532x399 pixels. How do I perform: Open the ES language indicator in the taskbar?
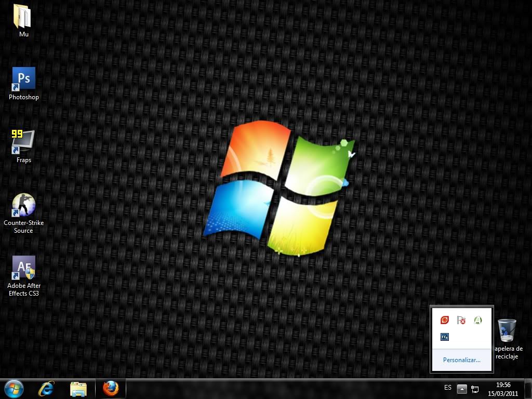point(448,388)
